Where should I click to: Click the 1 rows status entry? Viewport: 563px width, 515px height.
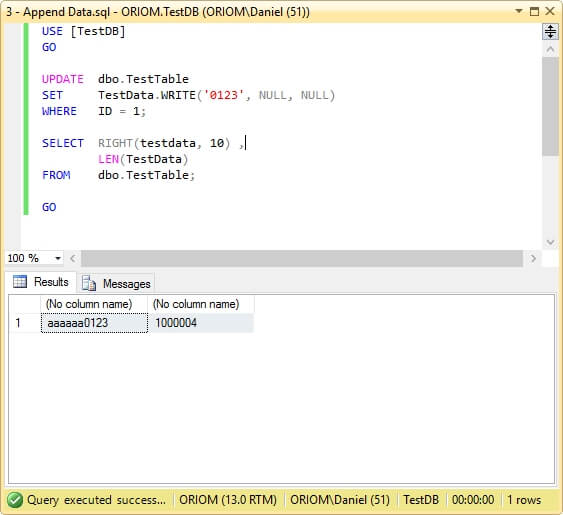click(524, 500)
